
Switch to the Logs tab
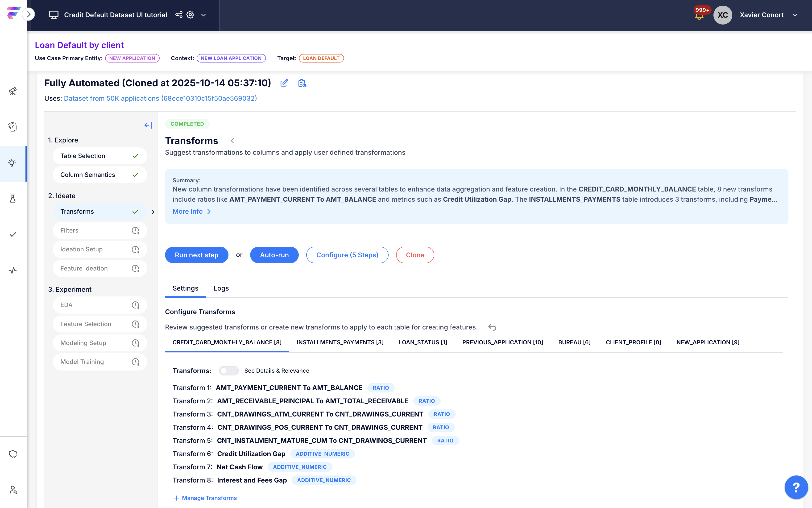(x=221, y=288)
